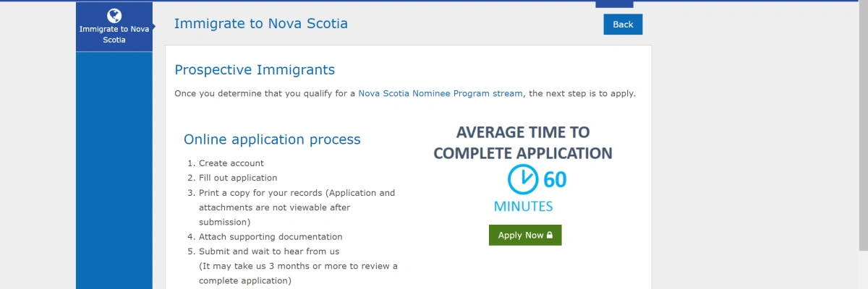The height and width of the screenshot is (289, 868).
Task: Click the lock icon on Apply Now
Action: 550,236
